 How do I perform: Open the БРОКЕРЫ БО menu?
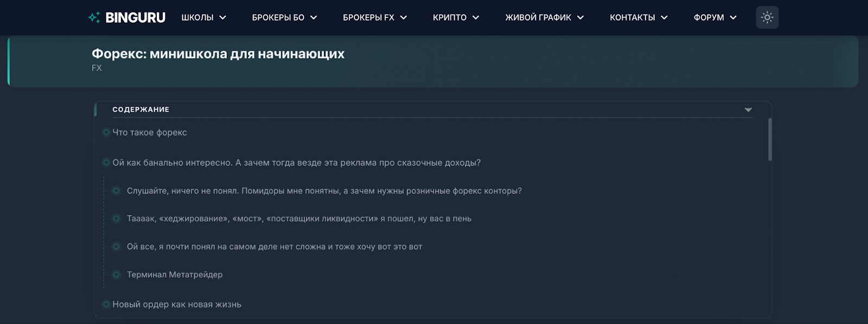[x=284, y=17]
